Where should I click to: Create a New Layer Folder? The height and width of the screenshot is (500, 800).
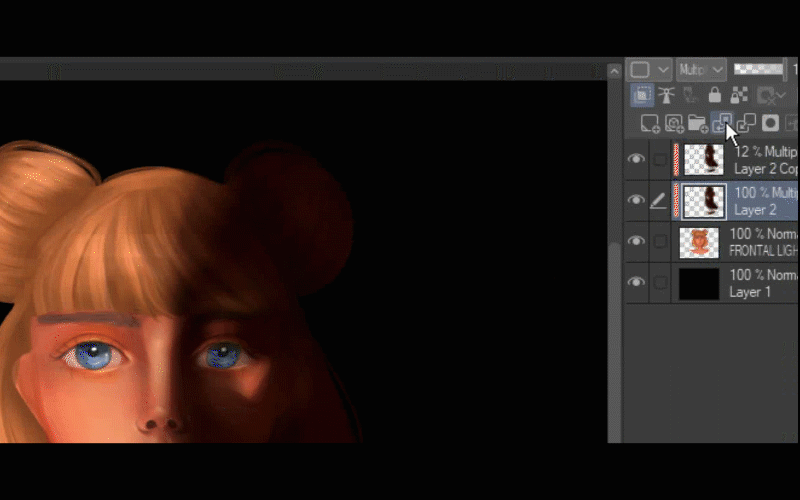[698, 124]
